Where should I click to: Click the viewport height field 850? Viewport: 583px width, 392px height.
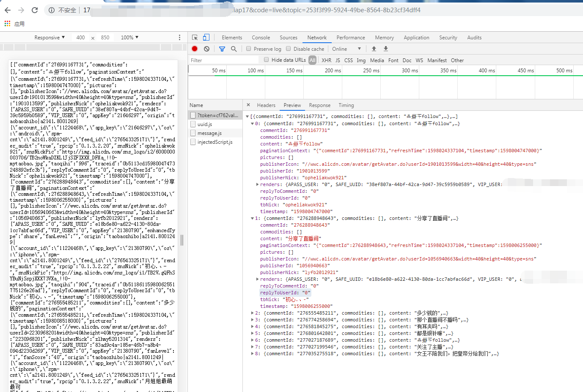point(105,38)
